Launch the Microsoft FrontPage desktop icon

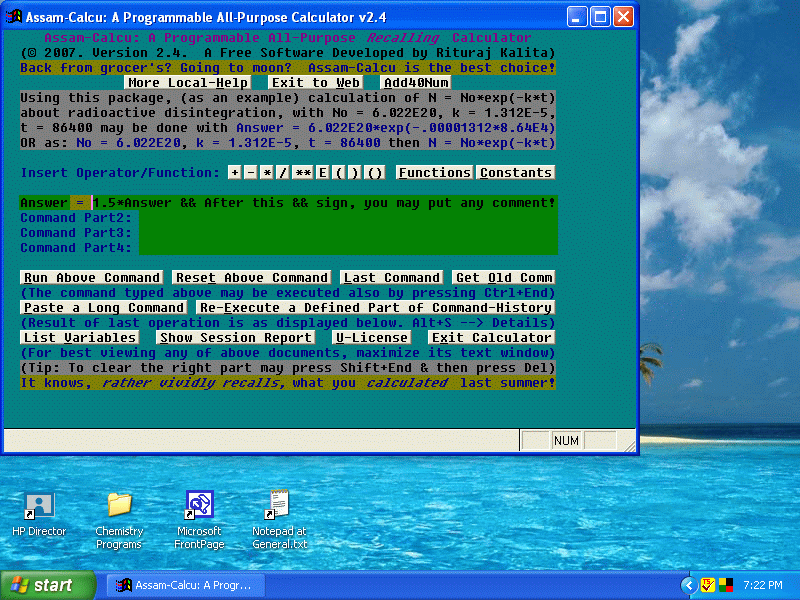point(199,506)
